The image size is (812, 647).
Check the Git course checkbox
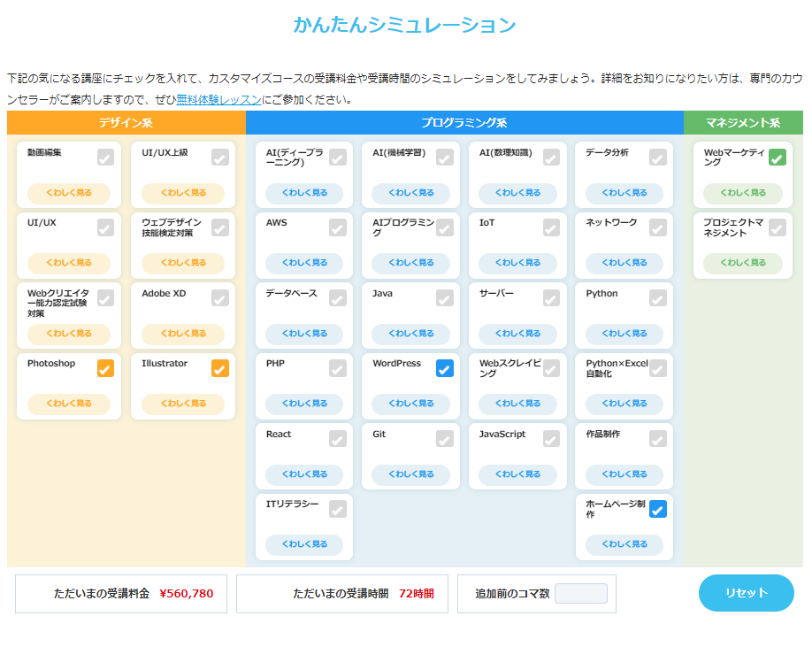[445, 439]
